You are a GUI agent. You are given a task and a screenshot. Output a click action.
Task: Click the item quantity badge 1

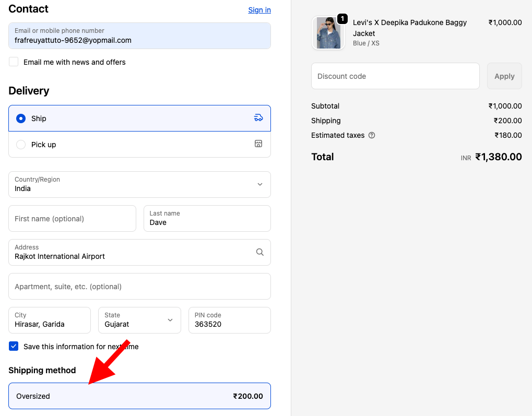342,19
